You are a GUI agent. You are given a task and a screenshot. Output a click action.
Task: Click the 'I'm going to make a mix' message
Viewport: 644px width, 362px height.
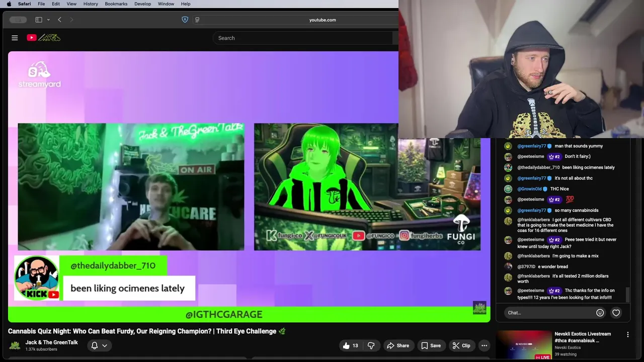(x=576, y=256)
